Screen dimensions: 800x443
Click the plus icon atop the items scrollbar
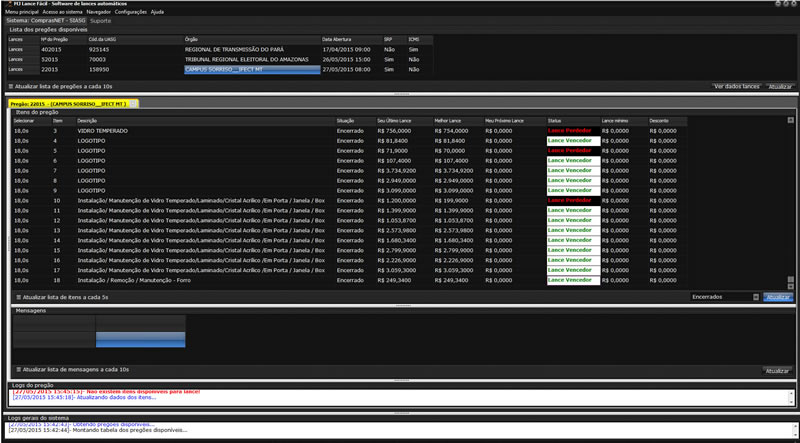(x=790, y=120)
